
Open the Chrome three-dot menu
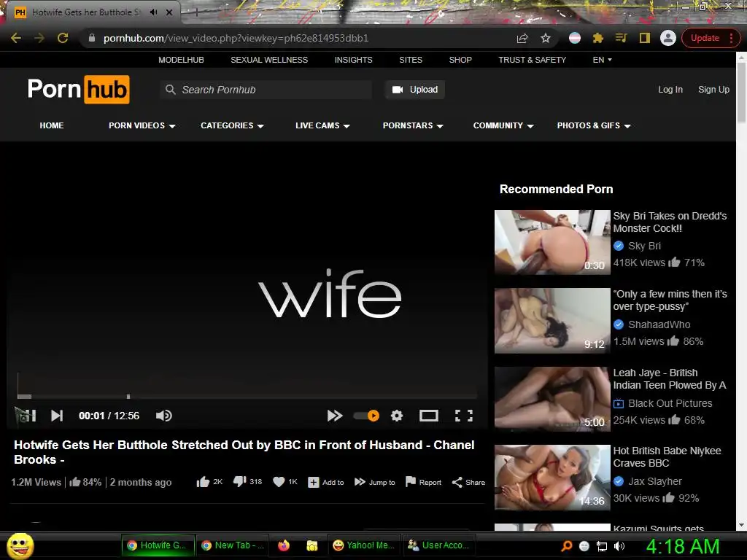pyautogui.click(x=731, y=38)
